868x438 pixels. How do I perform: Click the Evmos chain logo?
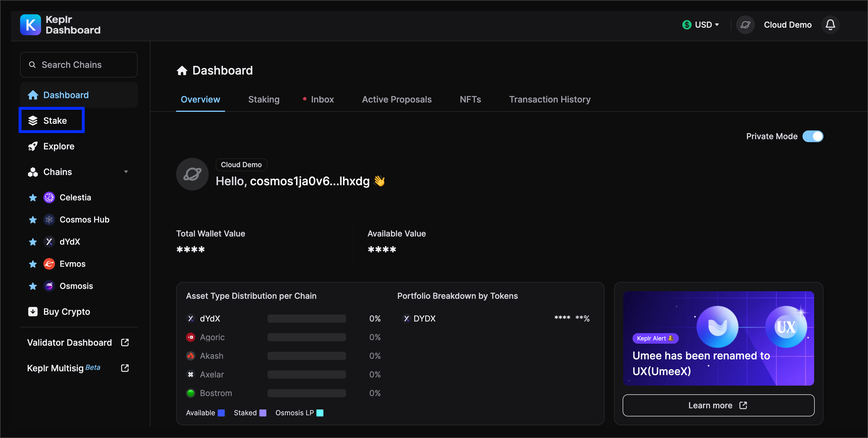pyautogui.click(x=49, y=264)
